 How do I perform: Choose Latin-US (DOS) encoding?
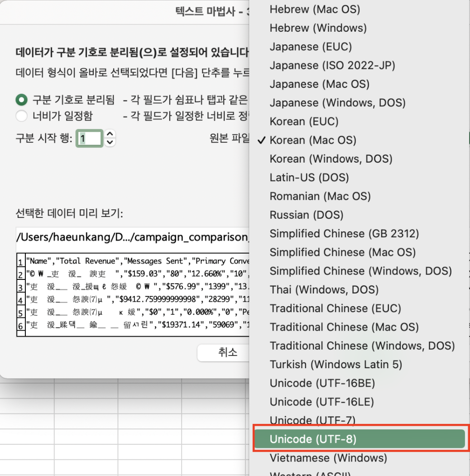tap(359, 178)
